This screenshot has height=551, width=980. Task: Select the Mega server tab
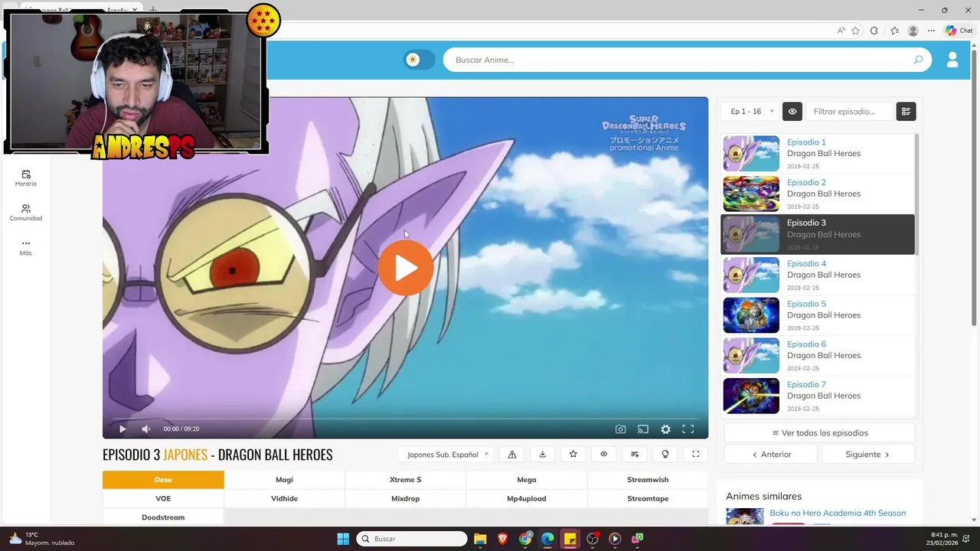tap(526, 480)
